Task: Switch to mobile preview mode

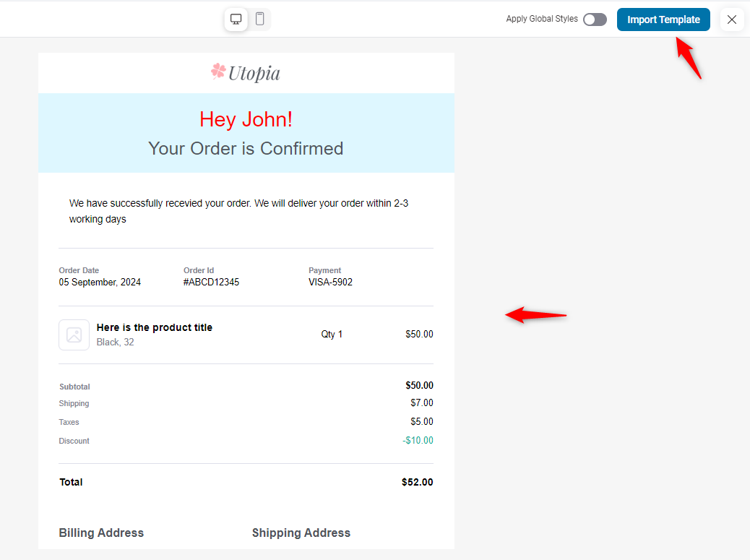Action: (x=260, y=20)
